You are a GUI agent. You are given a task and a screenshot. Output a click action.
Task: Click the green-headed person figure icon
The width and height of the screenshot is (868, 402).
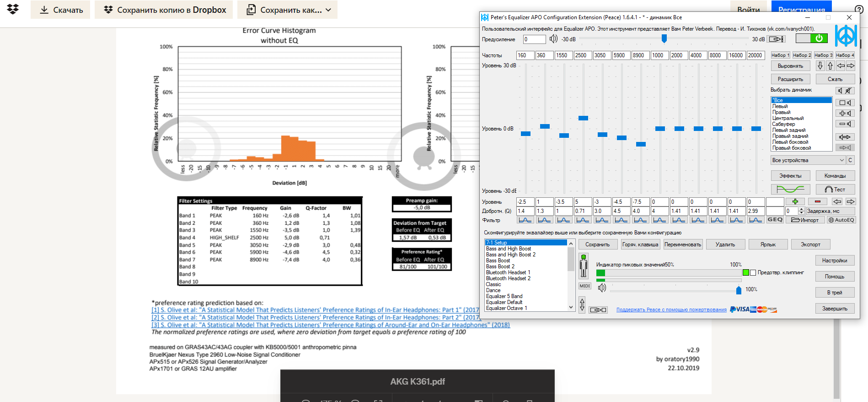[x=584, y=266]
